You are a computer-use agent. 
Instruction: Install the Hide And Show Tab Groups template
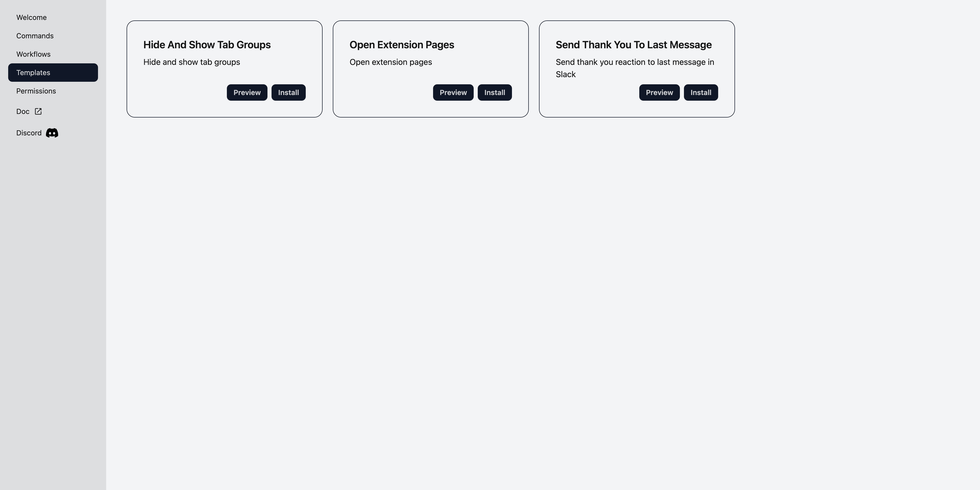(x=288, y=92)
